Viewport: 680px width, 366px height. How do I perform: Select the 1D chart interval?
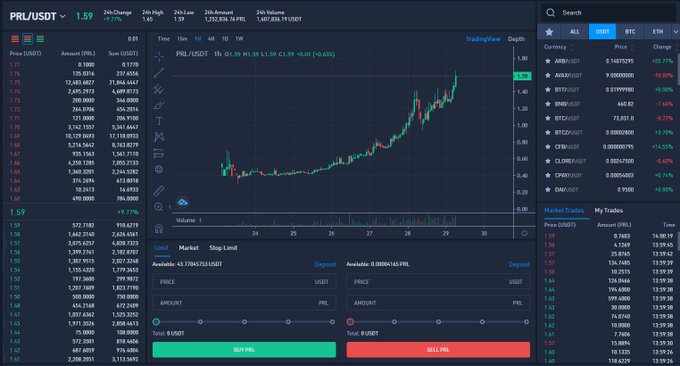tap(225, 39)
